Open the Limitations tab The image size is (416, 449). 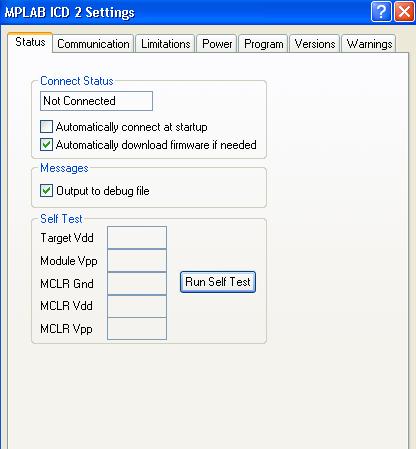click(165, 44)
